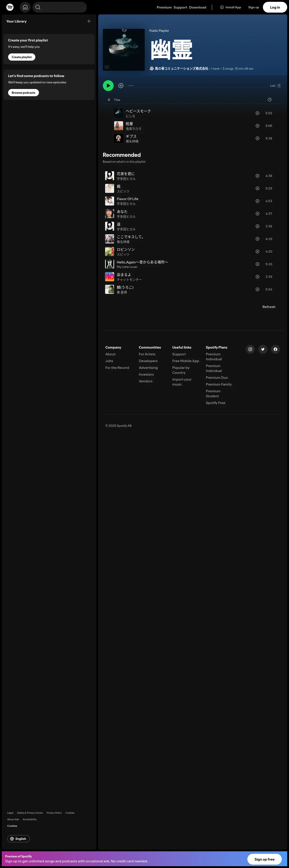Image resolution: width=289 pixels, height=868 pixels.
Task: Click the Spotify logo icon
Action: point(10,7)
